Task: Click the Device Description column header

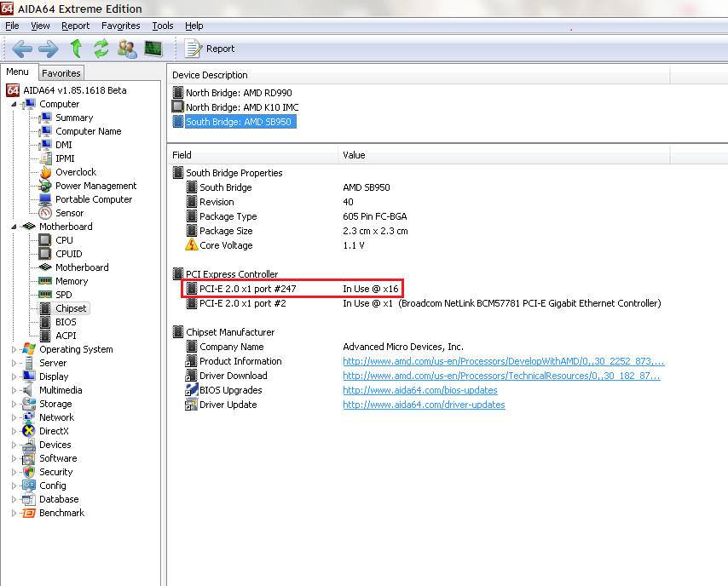Action: click(419, 75)
